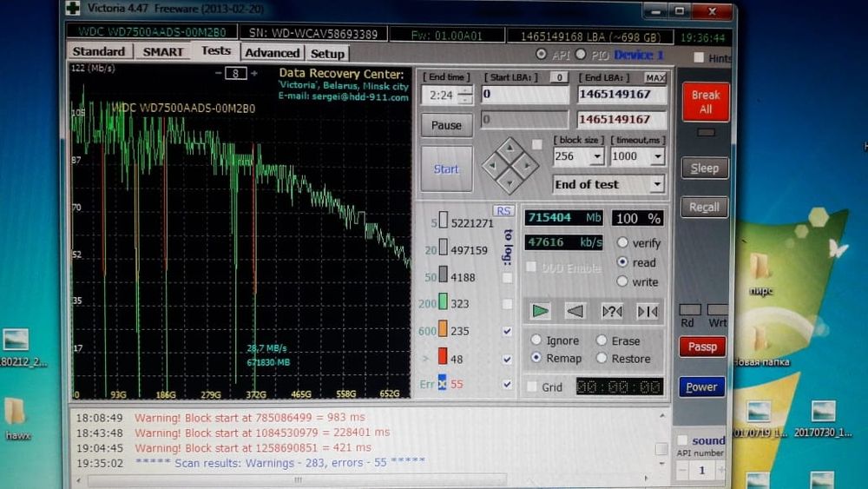Image resolution: width=868 pixels, height=489 pixels.
Task: Click the random seek '?' scan button
Action: tap(611, 311)
